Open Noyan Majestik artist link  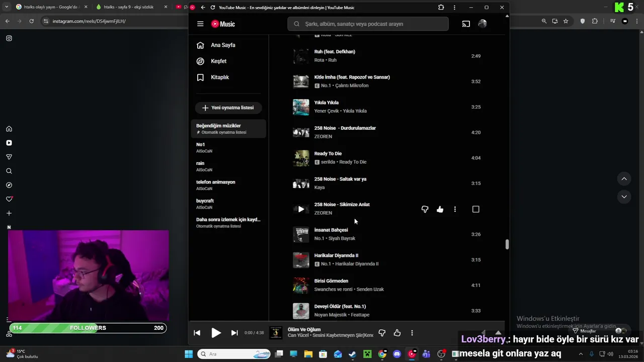click(331, 315)
